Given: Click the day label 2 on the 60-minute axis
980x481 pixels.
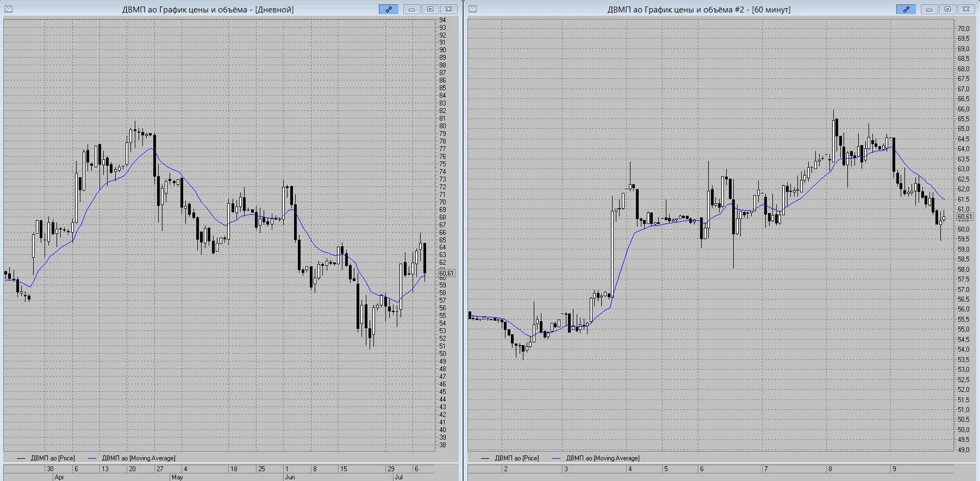Looking at the screenshot, I should tap(505, 469).
